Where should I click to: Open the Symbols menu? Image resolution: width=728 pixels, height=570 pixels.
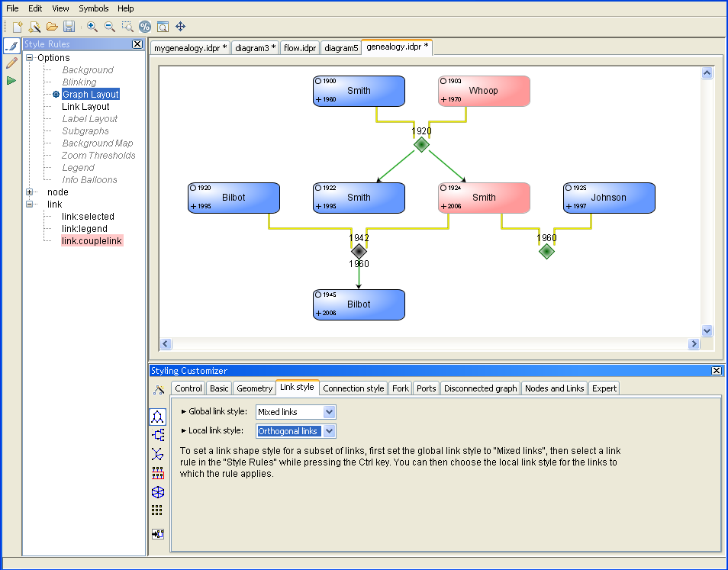tap(94, 8)
